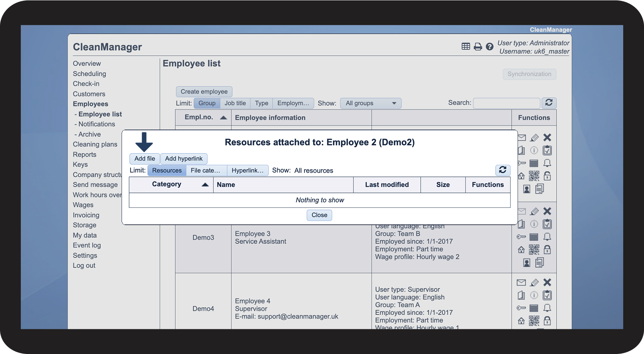Screen dimensions: 644x354
Task: Click the key icon for Employee 4
Action: click(x=521, y=308)
